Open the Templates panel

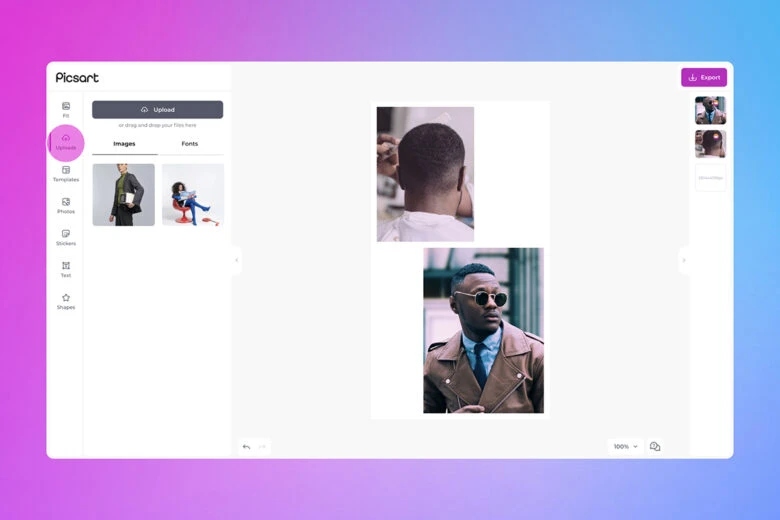click(66, 173)
